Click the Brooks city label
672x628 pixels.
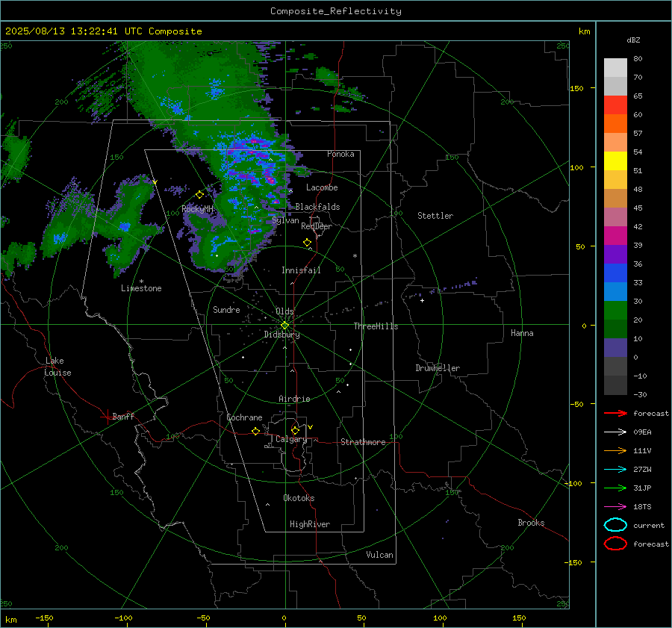(531, 523)
